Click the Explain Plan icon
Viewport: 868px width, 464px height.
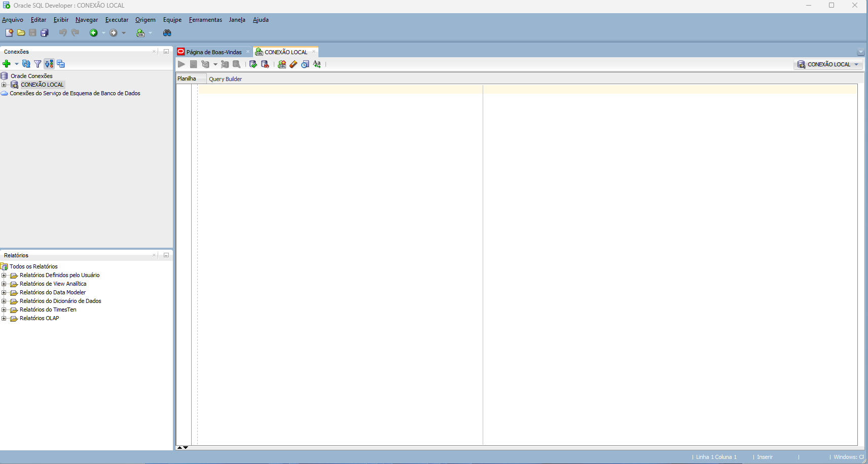[205, 64]
